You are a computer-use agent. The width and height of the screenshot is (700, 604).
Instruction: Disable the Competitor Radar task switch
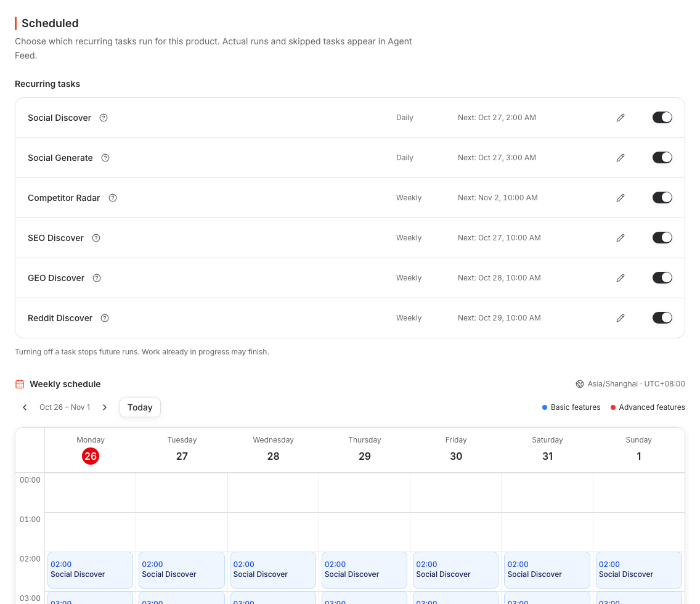pyautogui.click(x=662, y=197)
